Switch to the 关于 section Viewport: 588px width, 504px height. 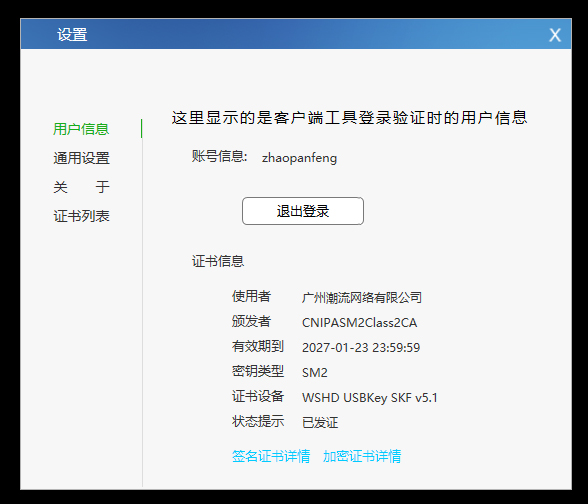[81, 187]
